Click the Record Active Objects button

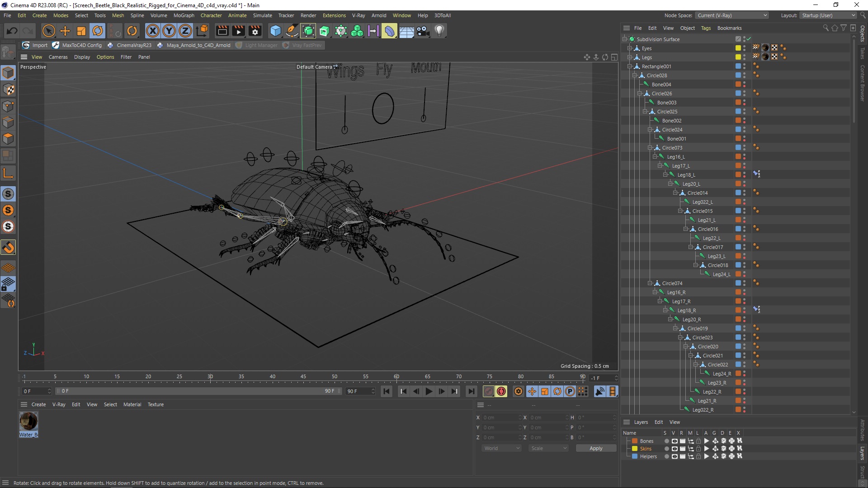489,391
